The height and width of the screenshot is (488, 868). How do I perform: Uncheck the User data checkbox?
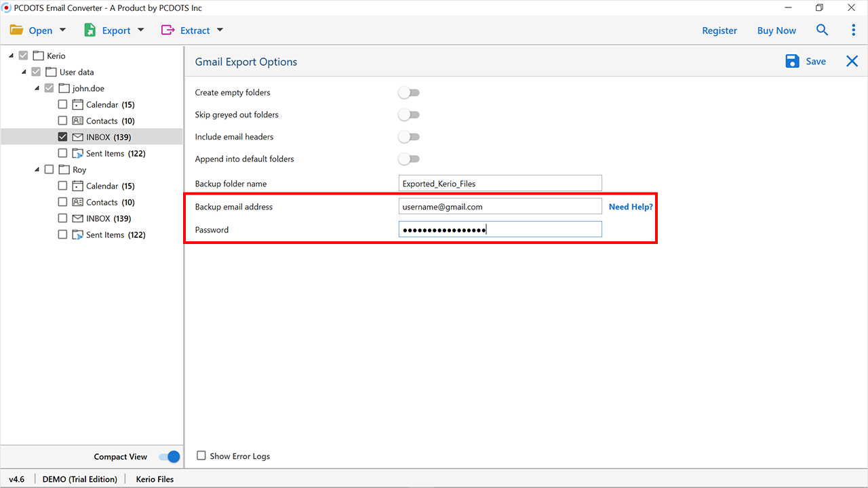36,72
